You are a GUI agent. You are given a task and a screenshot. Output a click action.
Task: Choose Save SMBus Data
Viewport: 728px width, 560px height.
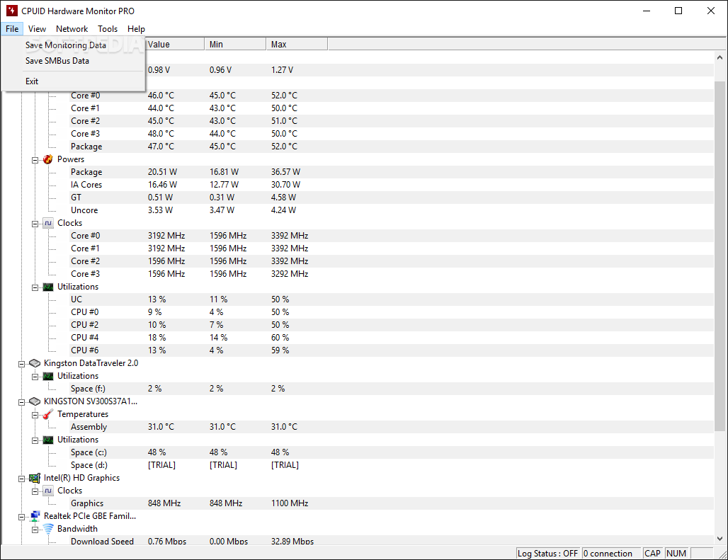[x=74, y=61]
